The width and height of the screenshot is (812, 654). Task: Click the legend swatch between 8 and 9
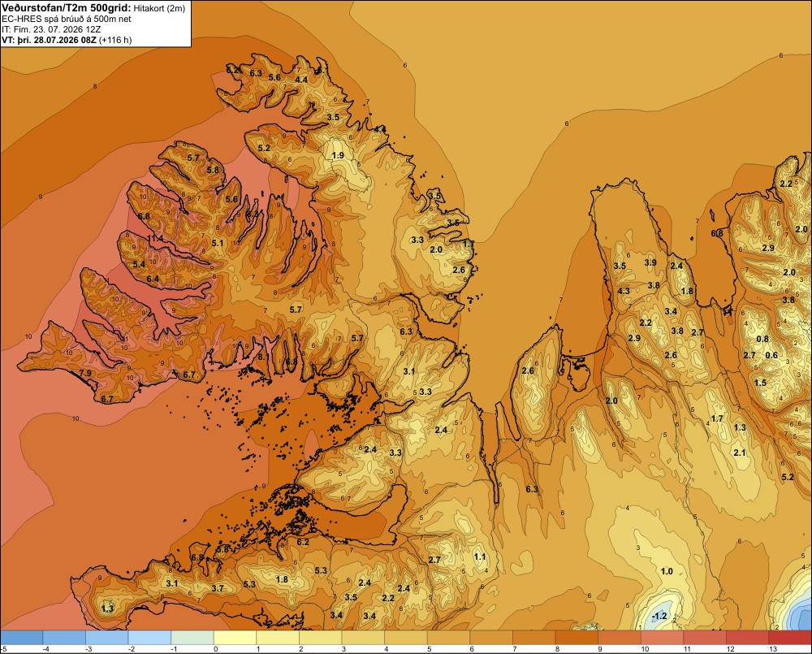click(x=577, y=638)
